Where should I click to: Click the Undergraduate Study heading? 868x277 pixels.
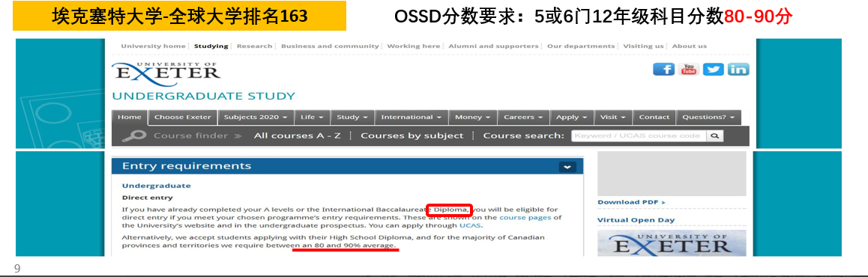click(x=204, y=97)
